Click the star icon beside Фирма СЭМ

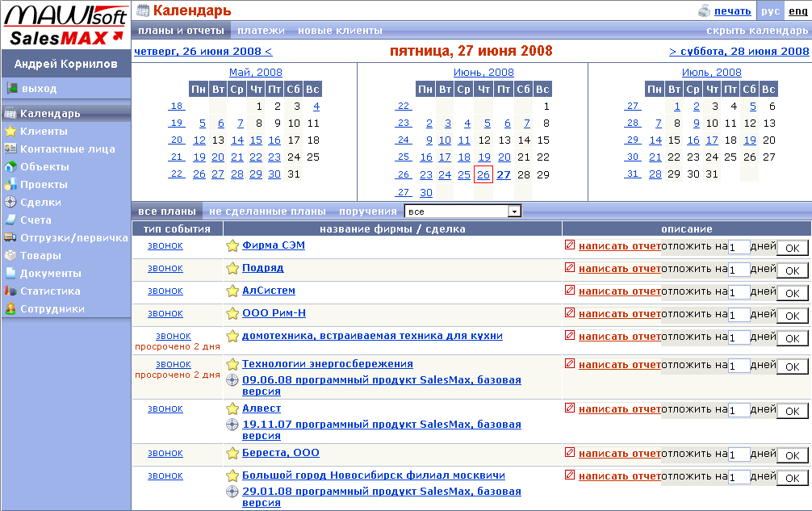(232, 245)
